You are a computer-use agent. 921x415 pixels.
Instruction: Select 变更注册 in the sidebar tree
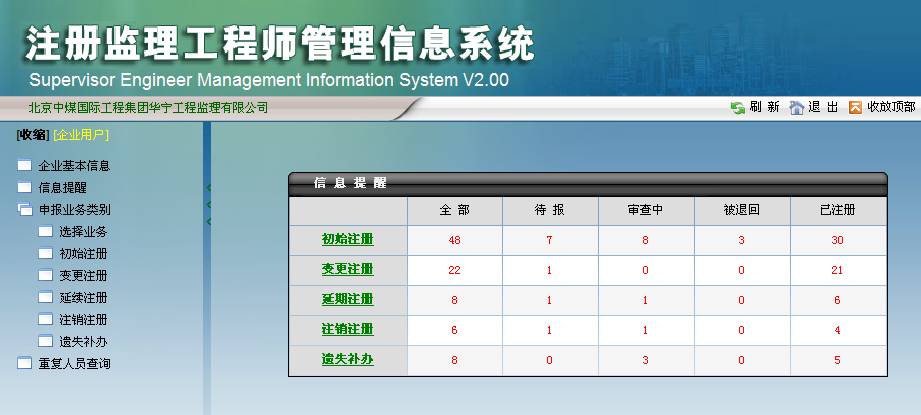point(83,276)
